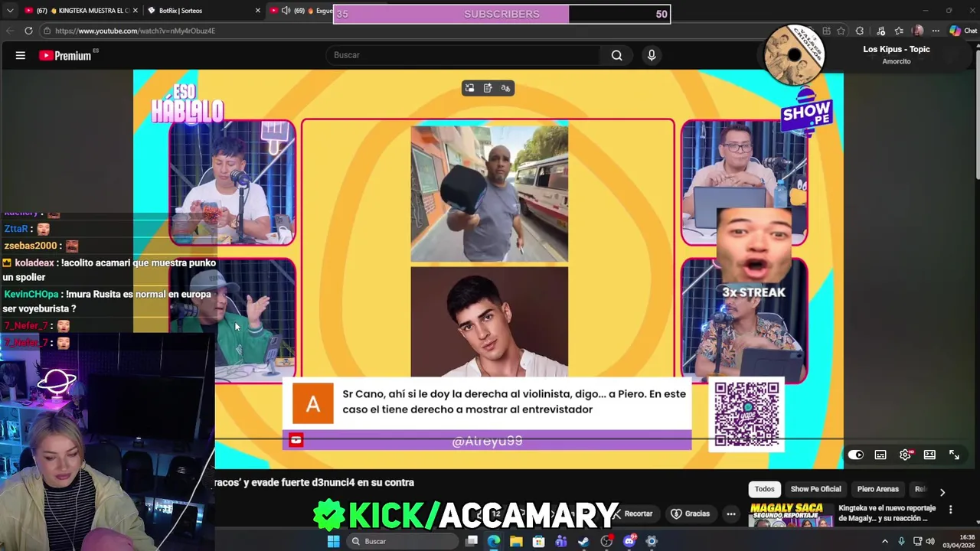Image resolution: width=980 pixels, height=551 pixels.
Task: Click the Windows taskbar Buscar search box
Action: click(402, 541)
